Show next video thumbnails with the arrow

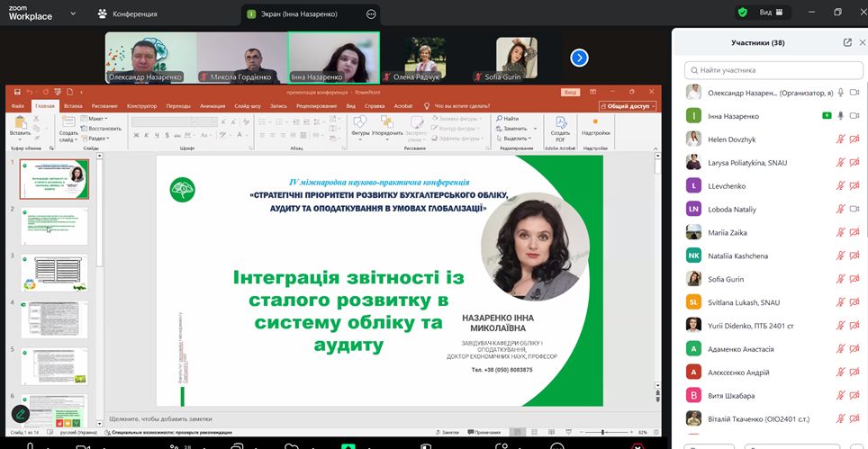pyautogui.click(x=580, y=58)
